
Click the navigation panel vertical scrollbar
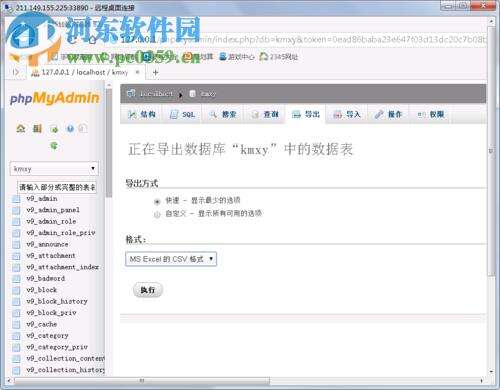tap(109, 143)
